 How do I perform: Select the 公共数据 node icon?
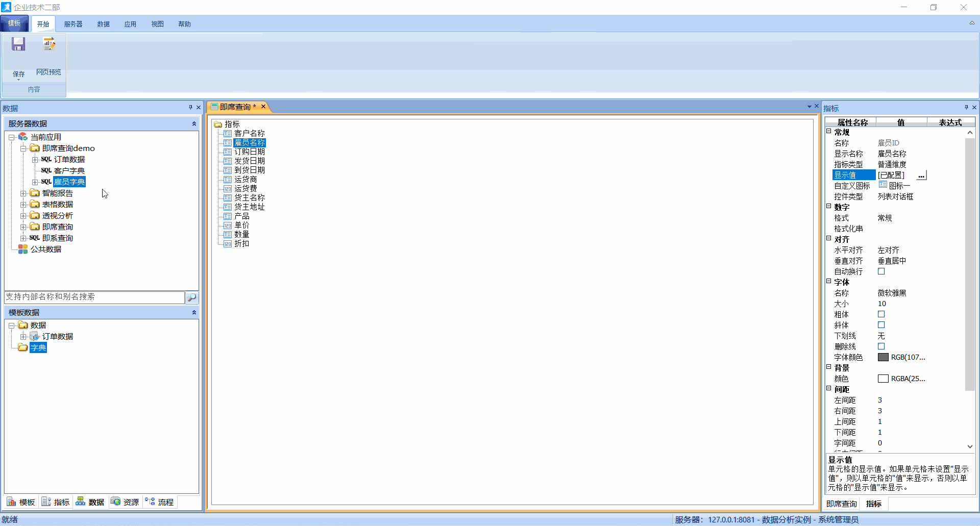[23, 249]
